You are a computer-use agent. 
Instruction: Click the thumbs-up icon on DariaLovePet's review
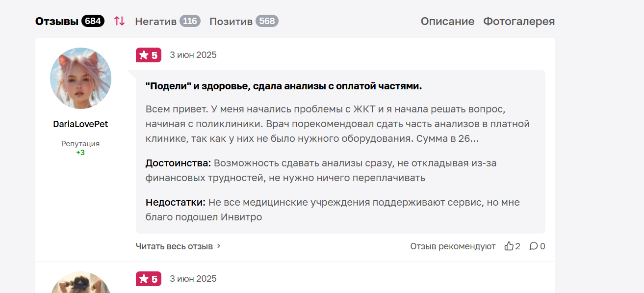point(509,246)
